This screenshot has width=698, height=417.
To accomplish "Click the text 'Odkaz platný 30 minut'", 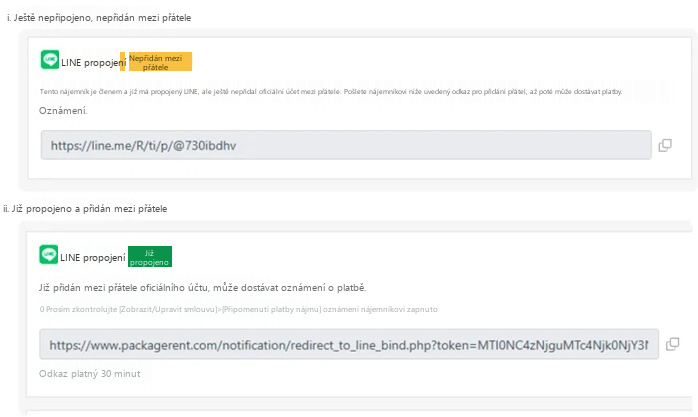I will point(89,374).
